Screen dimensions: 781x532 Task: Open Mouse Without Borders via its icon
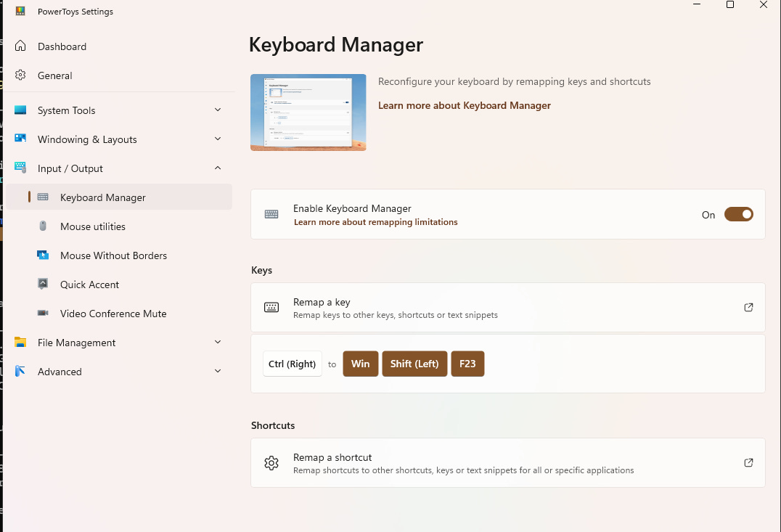click(44, 255)
